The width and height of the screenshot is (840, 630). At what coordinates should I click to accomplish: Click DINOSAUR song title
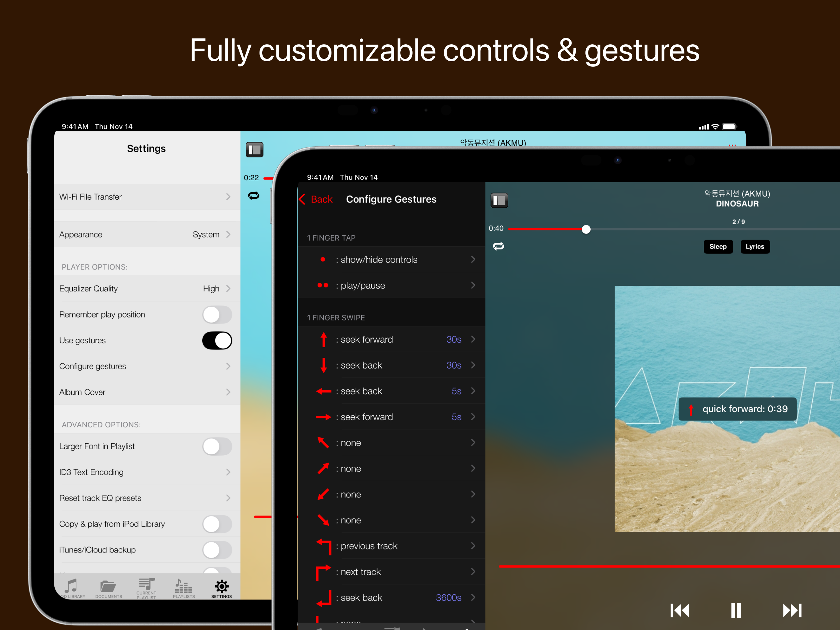click(x=737, y=204)
